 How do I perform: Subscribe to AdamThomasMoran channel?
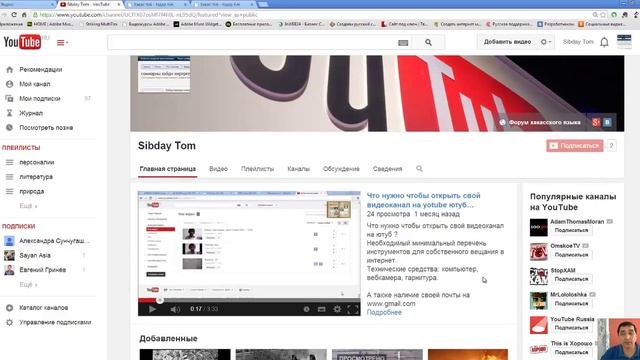pyautogui.click(x=571, y=230)
